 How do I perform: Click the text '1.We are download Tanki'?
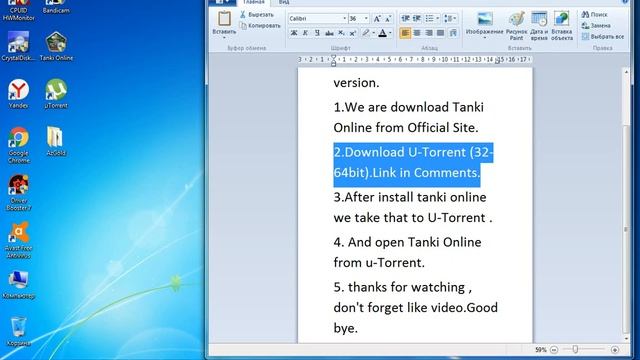click(409, 107)
